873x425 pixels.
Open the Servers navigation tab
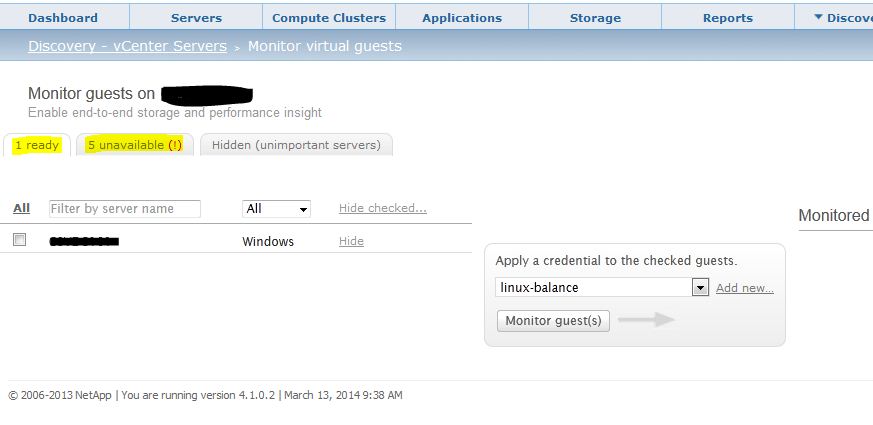(196, 17)
